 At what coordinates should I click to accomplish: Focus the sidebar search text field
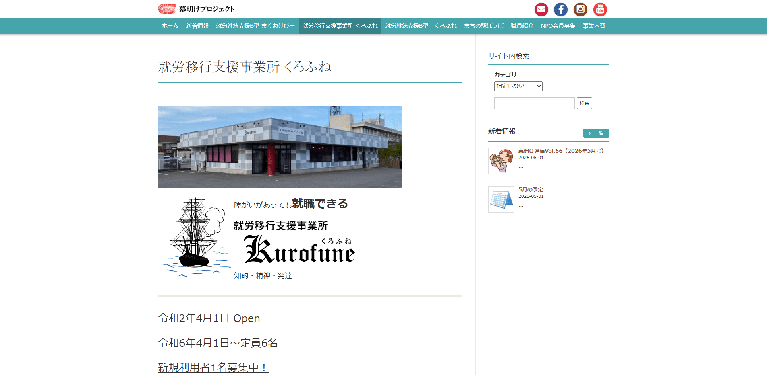(x=534, y=103)
